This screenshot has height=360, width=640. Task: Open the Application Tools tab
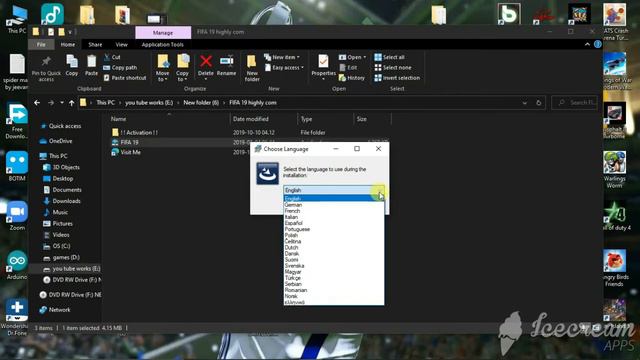tap(162, 44)
